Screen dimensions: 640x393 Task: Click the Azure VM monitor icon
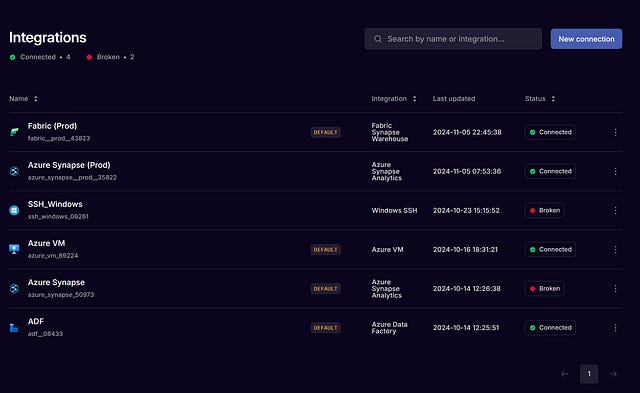pyautogui.click(x=14, y=249)
